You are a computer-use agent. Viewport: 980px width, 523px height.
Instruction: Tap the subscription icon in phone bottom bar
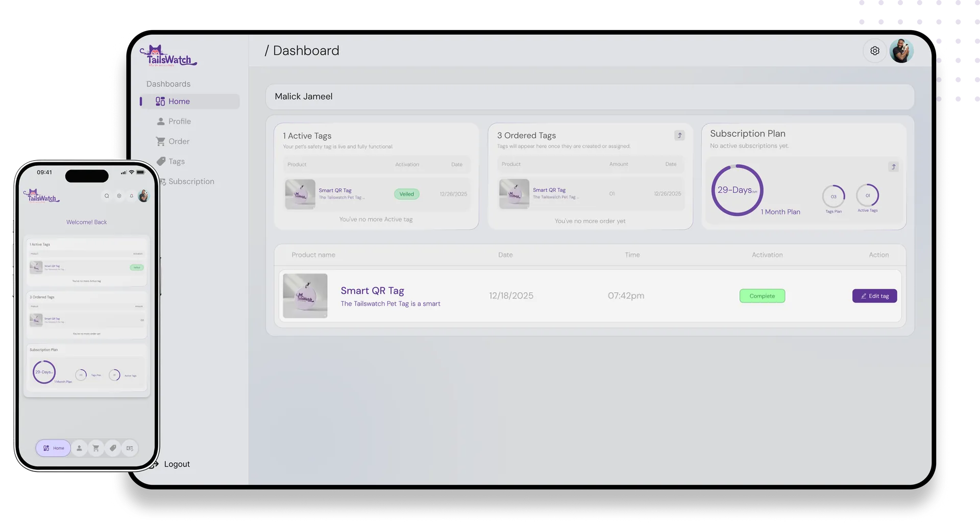coord(130,449)
